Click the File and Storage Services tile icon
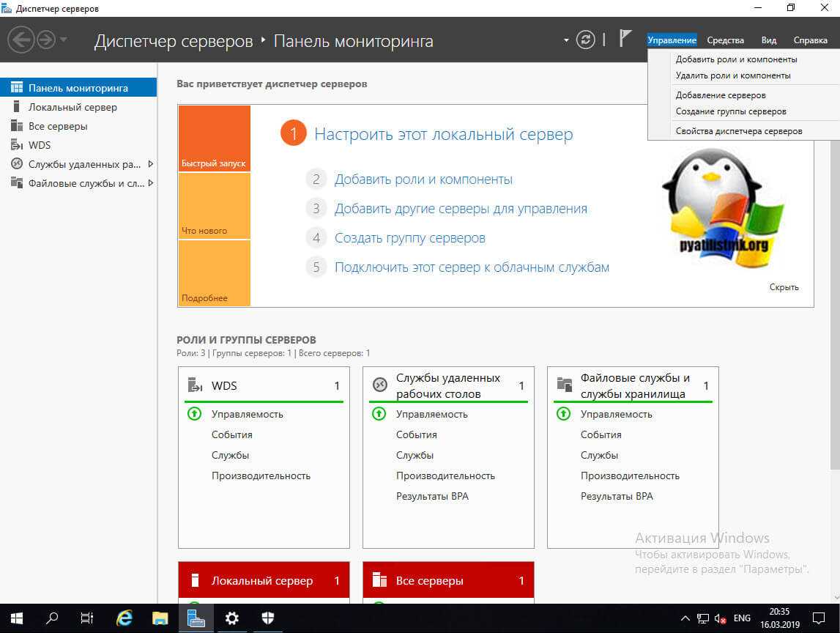Image resolution: width=840 pixels, height=633 pixels. tap(564, 385)
